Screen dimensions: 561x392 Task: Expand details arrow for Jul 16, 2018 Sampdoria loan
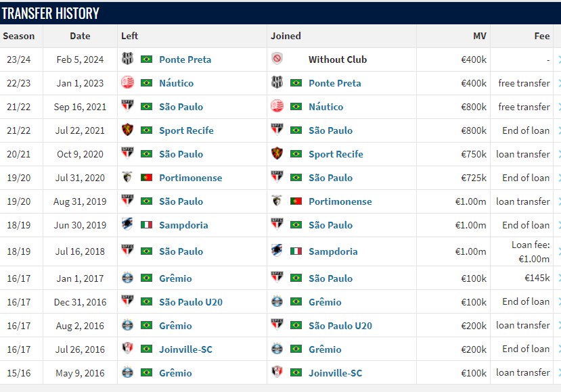pyautogui.click(x=559, y=251)
